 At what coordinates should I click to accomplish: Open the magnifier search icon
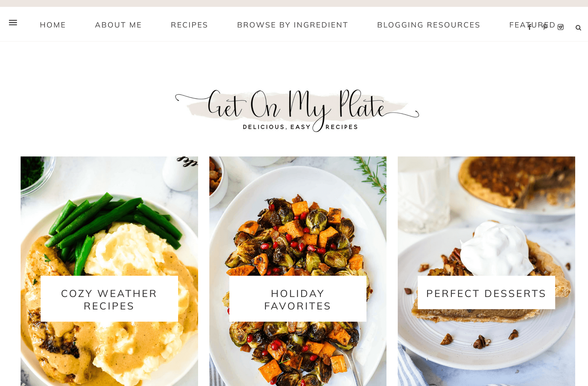[x=578, y=28]
